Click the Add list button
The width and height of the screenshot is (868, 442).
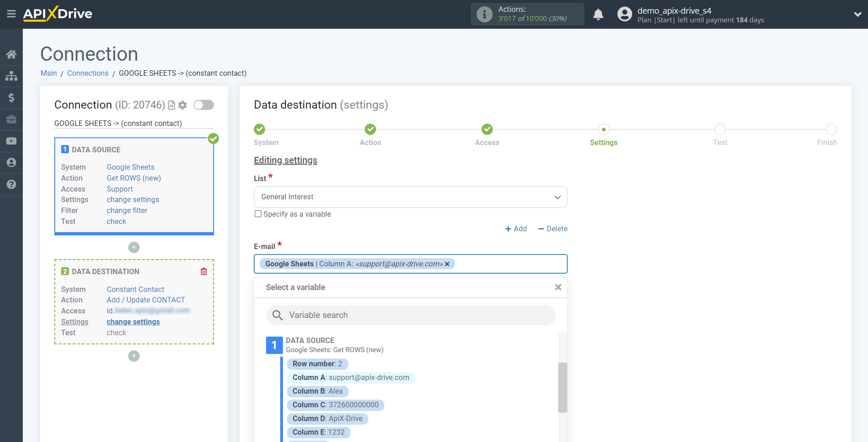[516, 229]
